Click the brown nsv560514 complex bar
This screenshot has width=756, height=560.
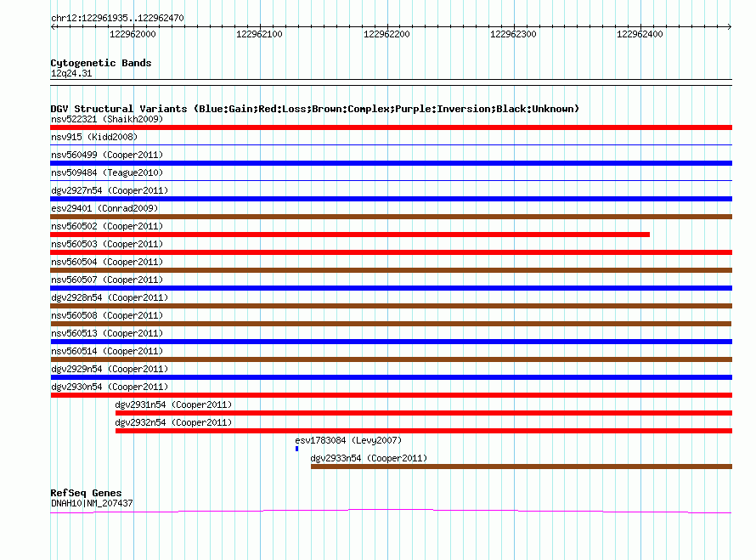(391, 359)
